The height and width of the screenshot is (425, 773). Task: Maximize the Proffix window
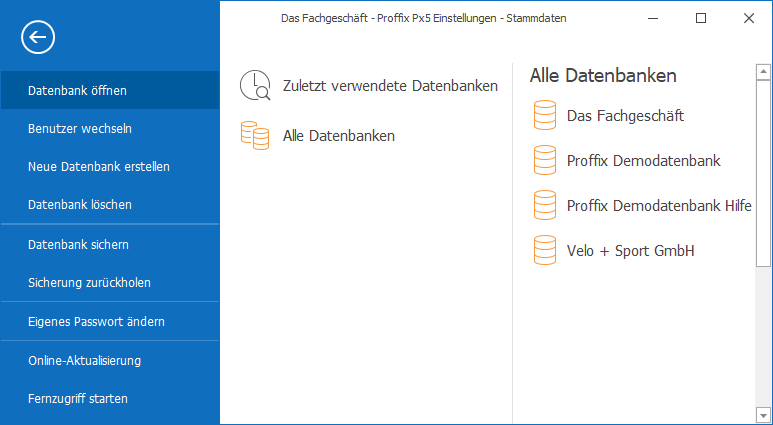(x=701, y=18)
